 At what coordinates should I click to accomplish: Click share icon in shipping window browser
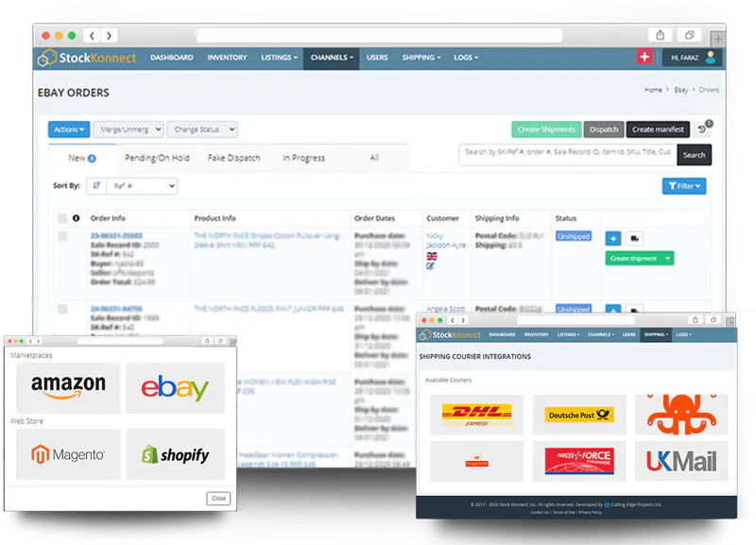[695, 320]
